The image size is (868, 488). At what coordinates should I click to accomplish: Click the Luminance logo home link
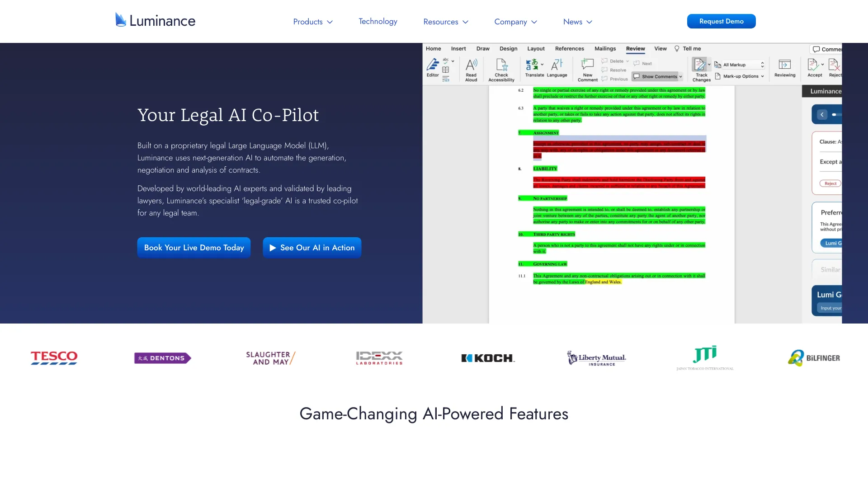click(155, 20)
